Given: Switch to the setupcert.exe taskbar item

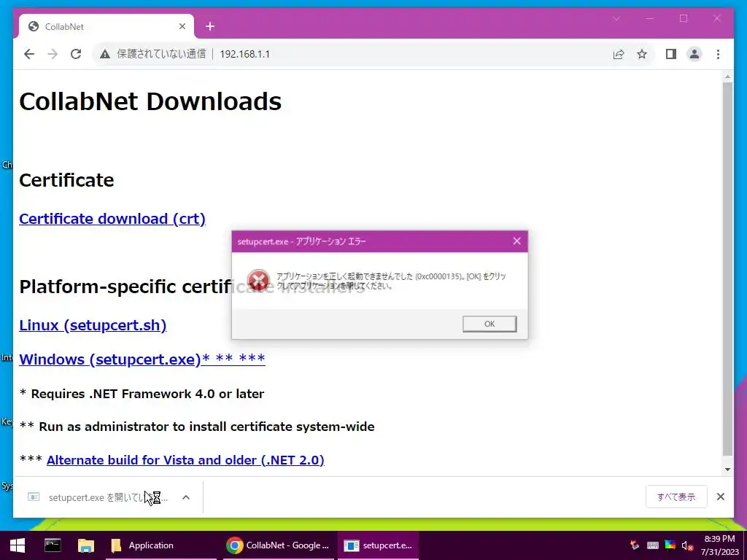Looking at the screenshot, I should [379, 545].
